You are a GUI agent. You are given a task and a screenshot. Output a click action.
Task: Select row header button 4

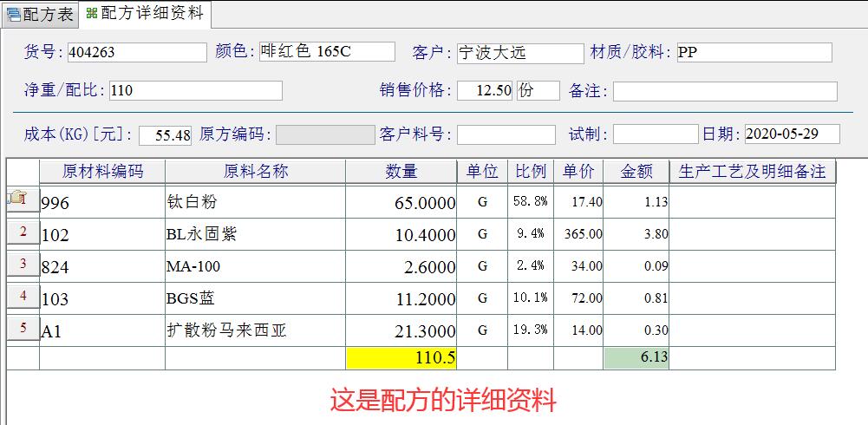[23, 296]
